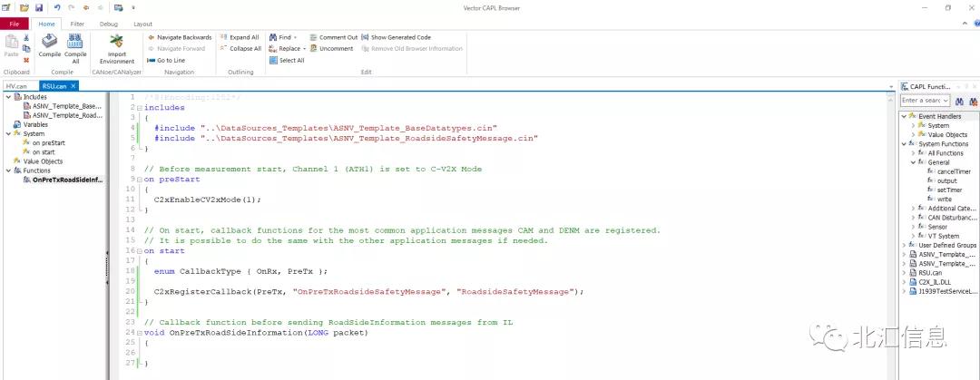Collapse the Event Handlers node
Image resolution: width=980 pixels, height=380 pixels.
click(x=904, y=116)
